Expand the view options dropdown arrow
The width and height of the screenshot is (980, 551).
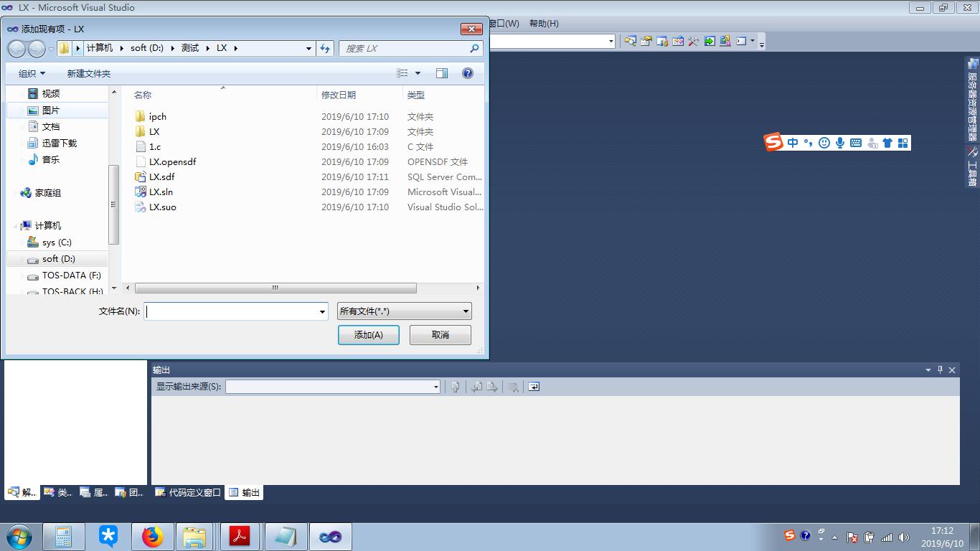tap(418, 73)
